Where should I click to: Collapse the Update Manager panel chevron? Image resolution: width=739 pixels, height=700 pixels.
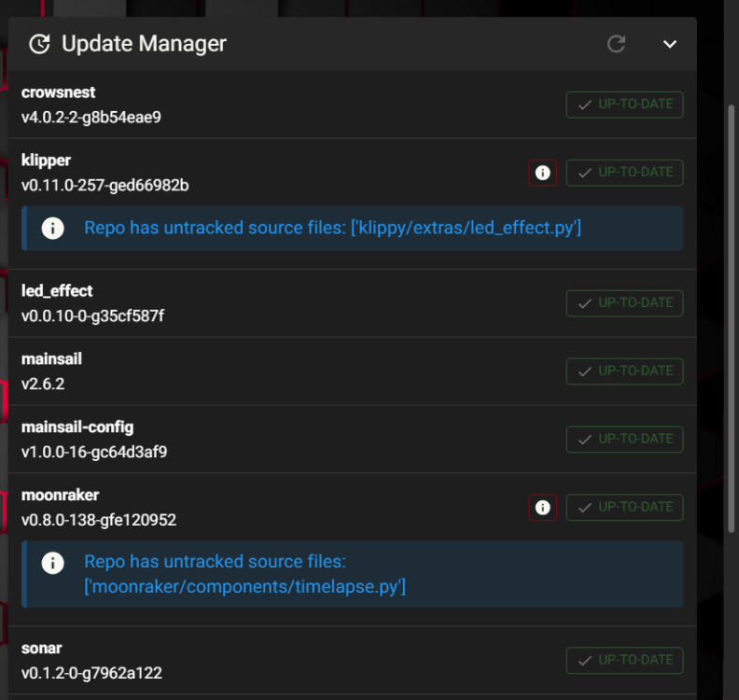tap(670, 44)
